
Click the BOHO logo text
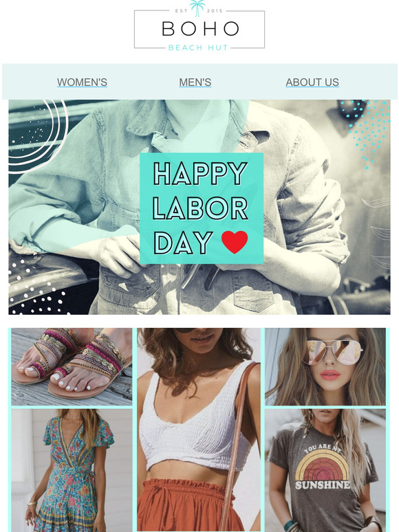(x=200, y=29)
